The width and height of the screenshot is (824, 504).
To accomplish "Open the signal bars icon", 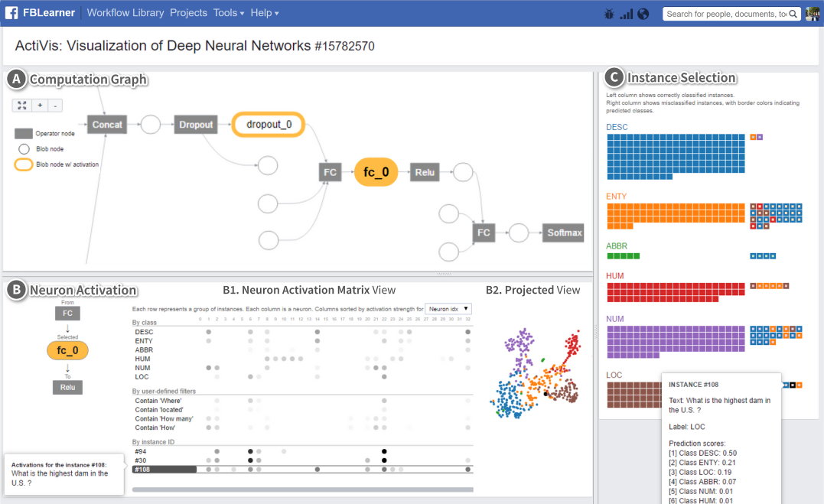I will [x=627, y=14].
